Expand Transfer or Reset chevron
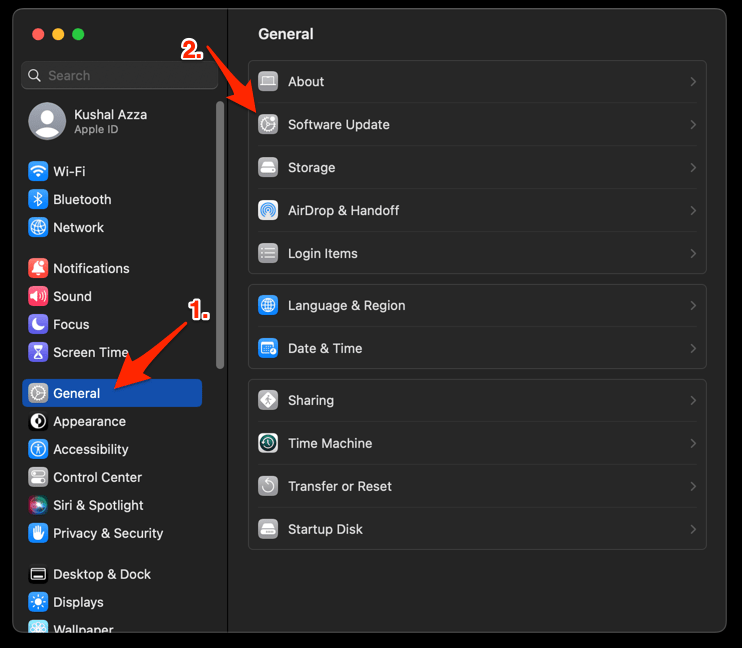 [692, 487]
